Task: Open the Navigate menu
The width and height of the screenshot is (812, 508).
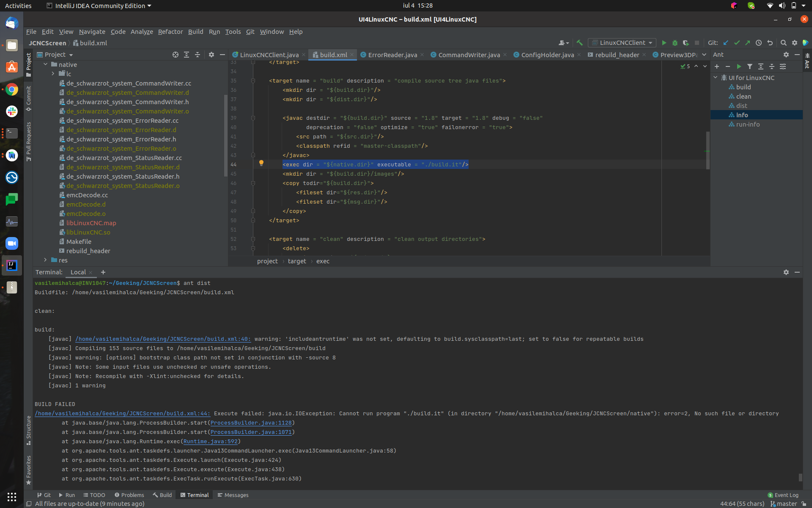Action: pos(92,32)
